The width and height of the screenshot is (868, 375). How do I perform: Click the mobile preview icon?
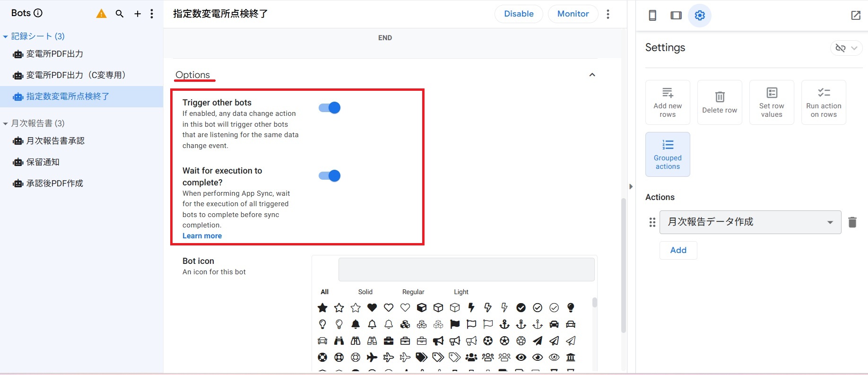pos(652,15)
